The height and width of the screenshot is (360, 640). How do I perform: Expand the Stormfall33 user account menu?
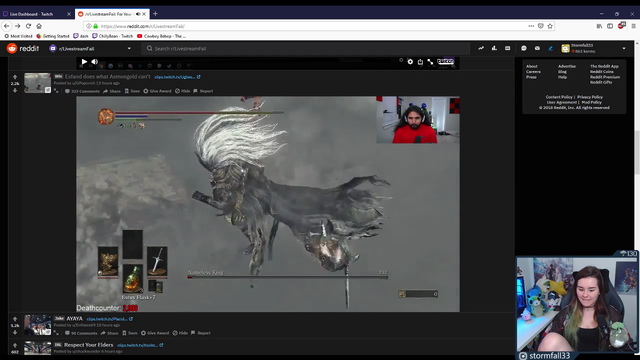(594, 48)
